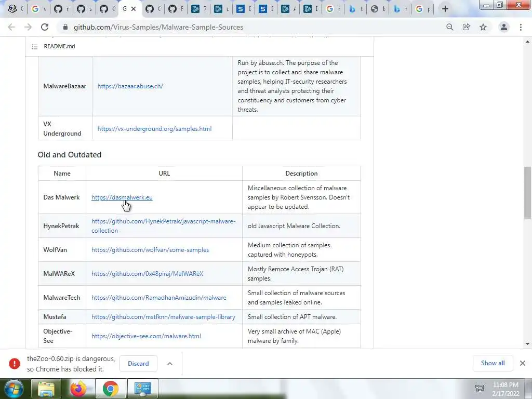Go back with the browser back arrow
This screenshot has width=532, height=399.
tap(11, 27)
